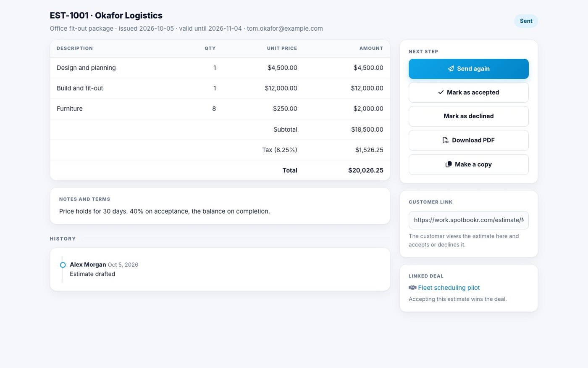Click the $250.00 unit price for Furniture
Viewport: 588px width, 368px height.
285,109
